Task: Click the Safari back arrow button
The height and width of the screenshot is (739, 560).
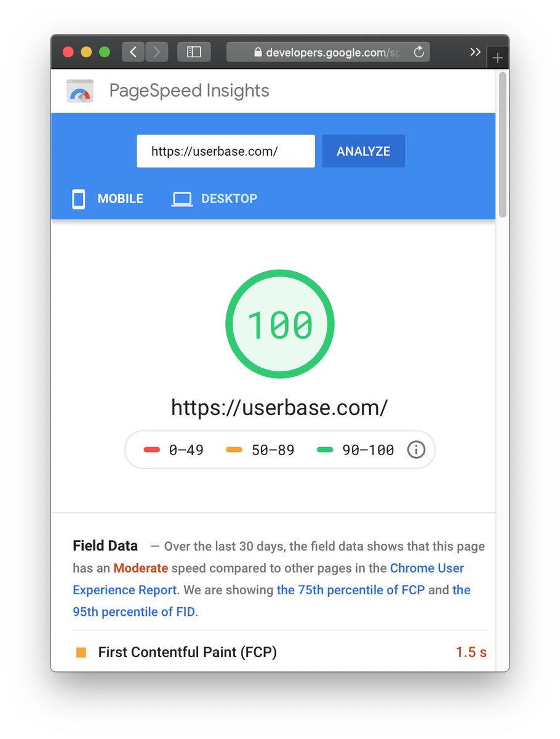Action: pos(133,52)
